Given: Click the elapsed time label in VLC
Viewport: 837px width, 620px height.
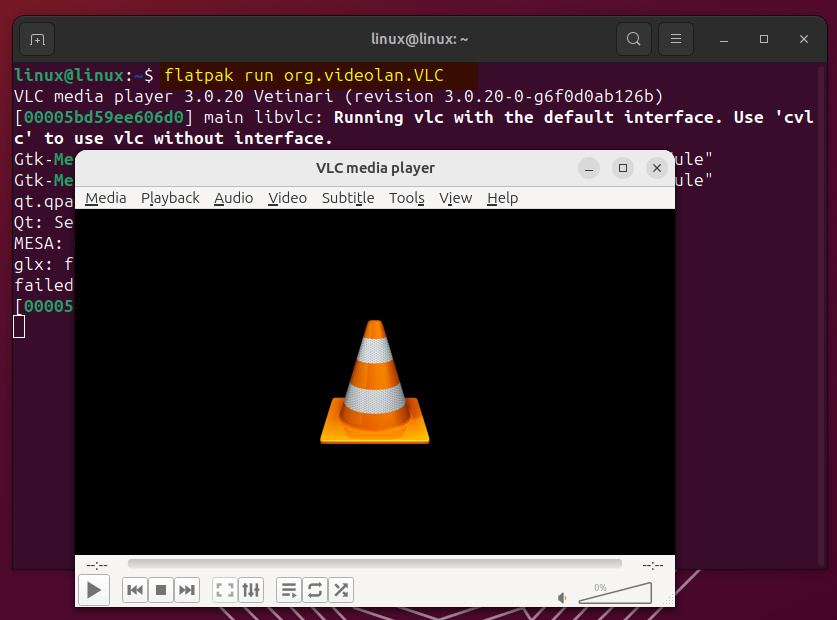Looking at the screenshot, I should coord(97,565).
